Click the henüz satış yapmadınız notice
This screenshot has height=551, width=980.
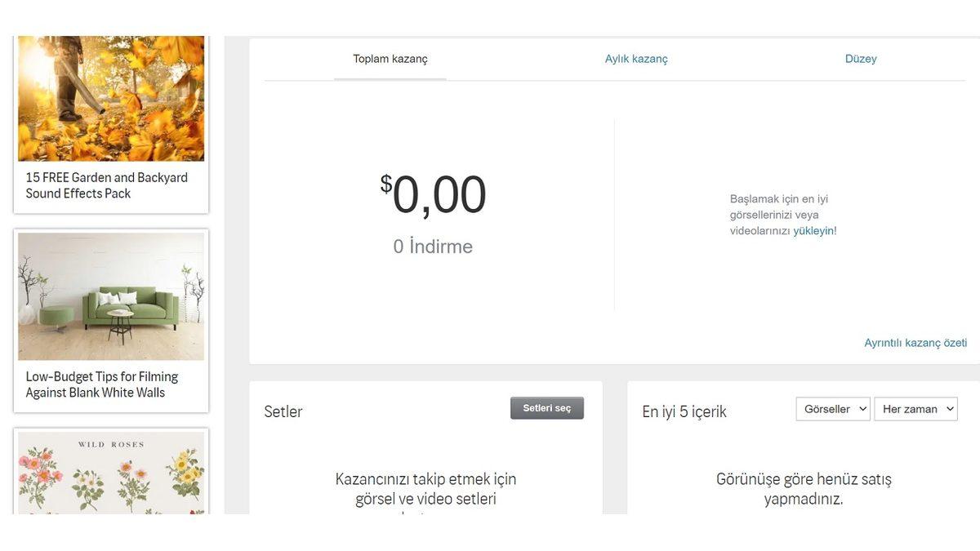coord(804,489)
